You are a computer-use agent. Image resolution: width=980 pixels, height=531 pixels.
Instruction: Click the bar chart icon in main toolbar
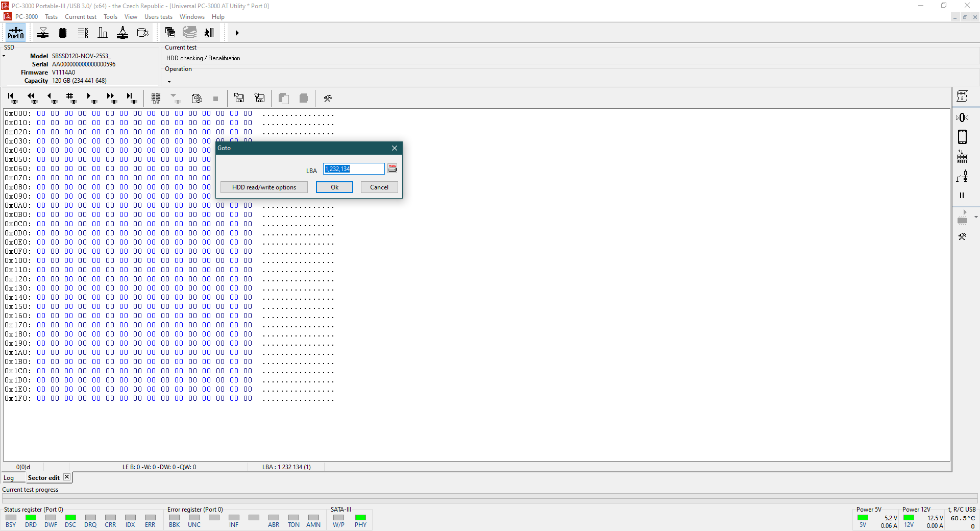[103, 33]
